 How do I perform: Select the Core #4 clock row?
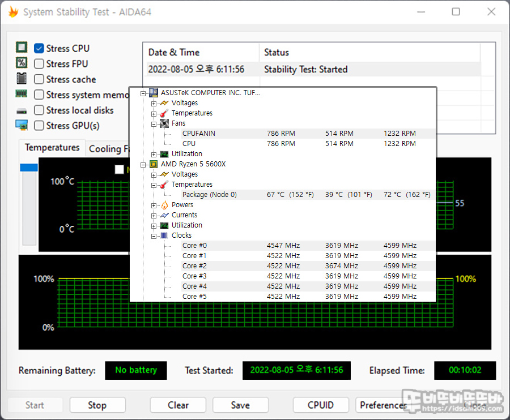pyautogui.click(x=308, y=286)
